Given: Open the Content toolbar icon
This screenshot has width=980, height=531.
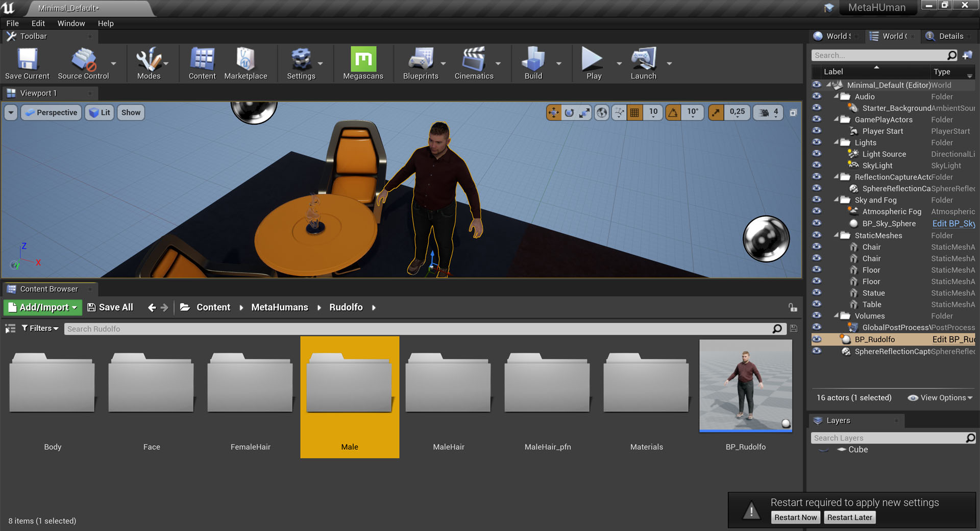Looking at the screenshot, I should (x=202, y=63).
